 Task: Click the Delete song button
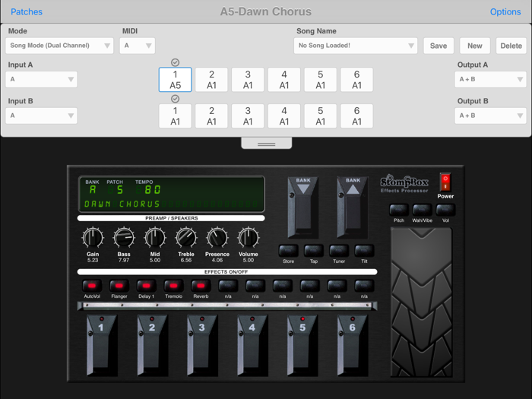511,46
